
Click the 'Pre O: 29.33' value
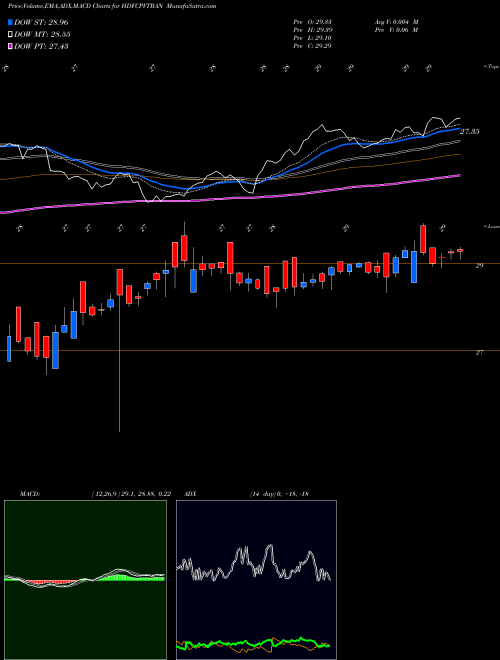click(x=312, y=21)
